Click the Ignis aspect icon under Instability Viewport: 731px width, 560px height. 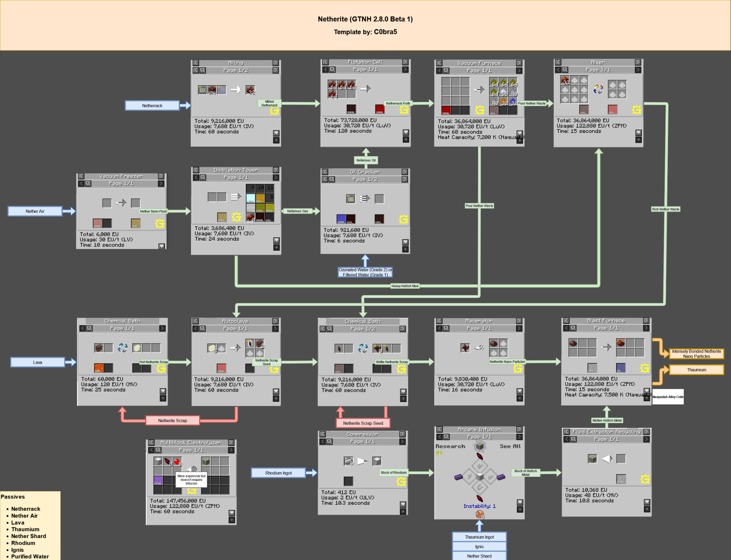point(480,515)
